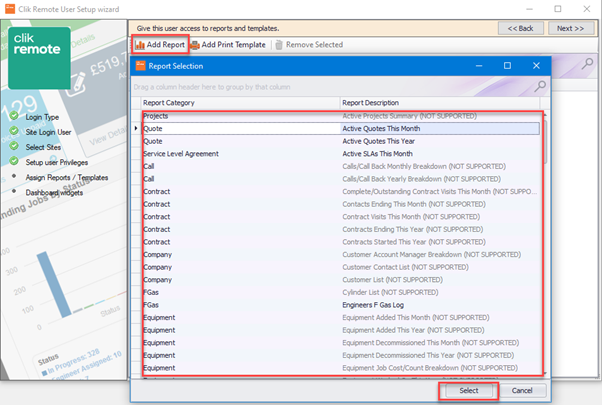602x405 pixels.
Task: Maximize the Report Selection dialog
Action: pyautogui.click(x=507, y=66)
